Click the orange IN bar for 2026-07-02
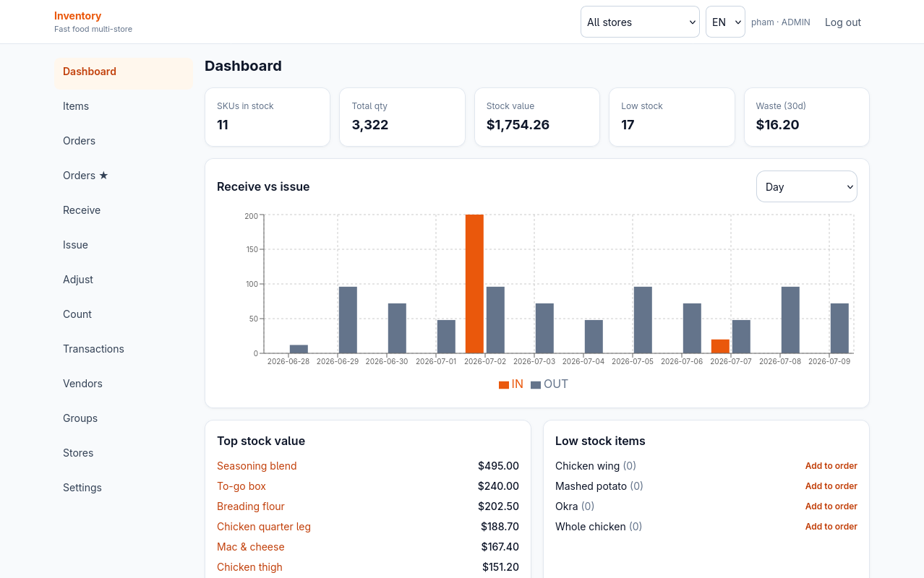The width and height of the screenshot is (924, 578). 474,284
